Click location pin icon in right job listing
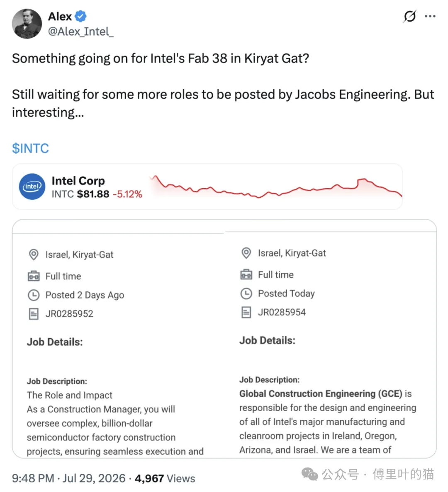 [246, 253]
